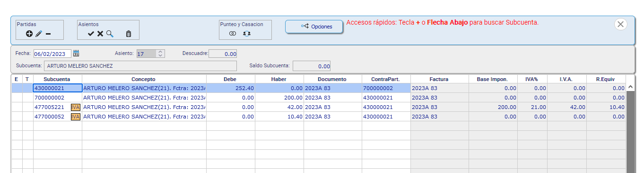Click the R.Equiv column header

pyautogui.click(x=606, y=79)
